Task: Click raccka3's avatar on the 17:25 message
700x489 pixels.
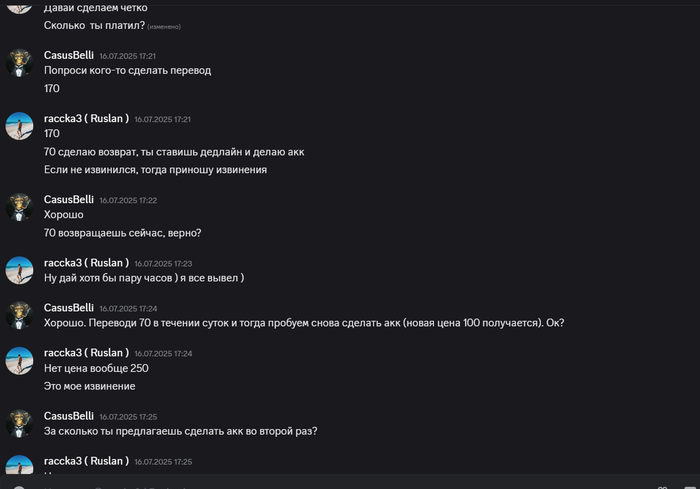Action: (x=20, y=468)
